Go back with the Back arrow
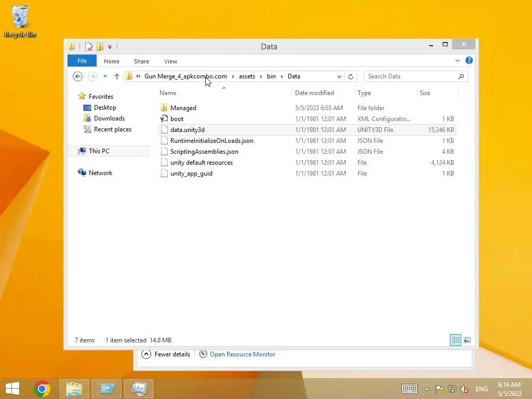This screenshot has width=532, height=399. tap(78, 76)
